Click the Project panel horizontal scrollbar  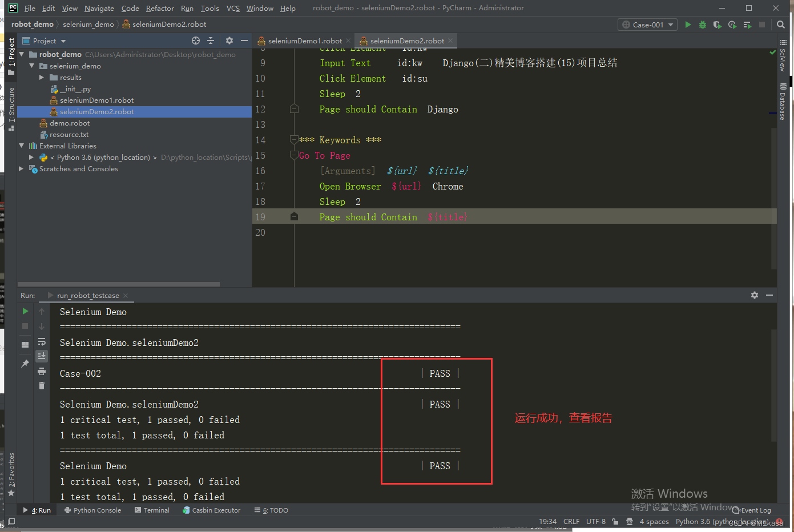pyautogui.click(x=119, y=284)
